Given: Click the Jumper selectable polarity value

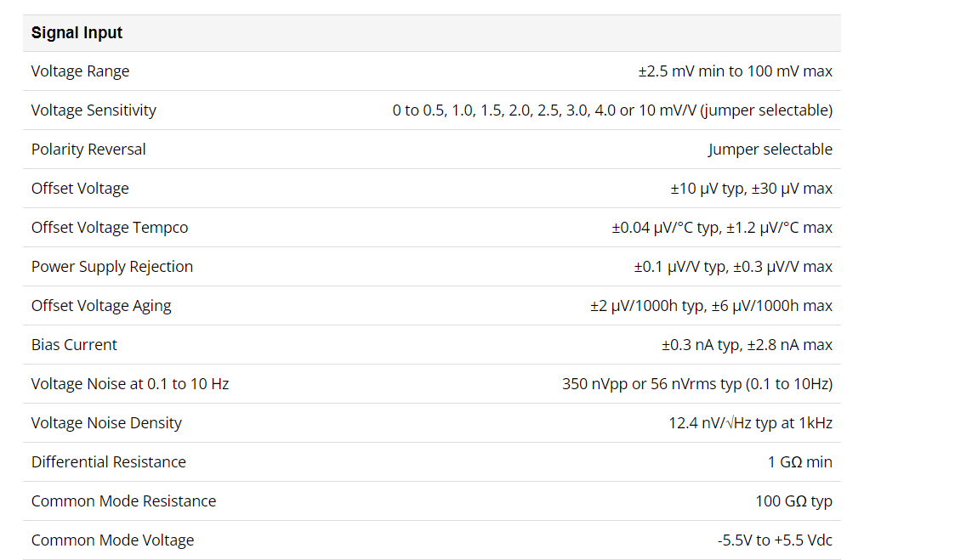Looking at the screenshot, I should coord(770,149).
